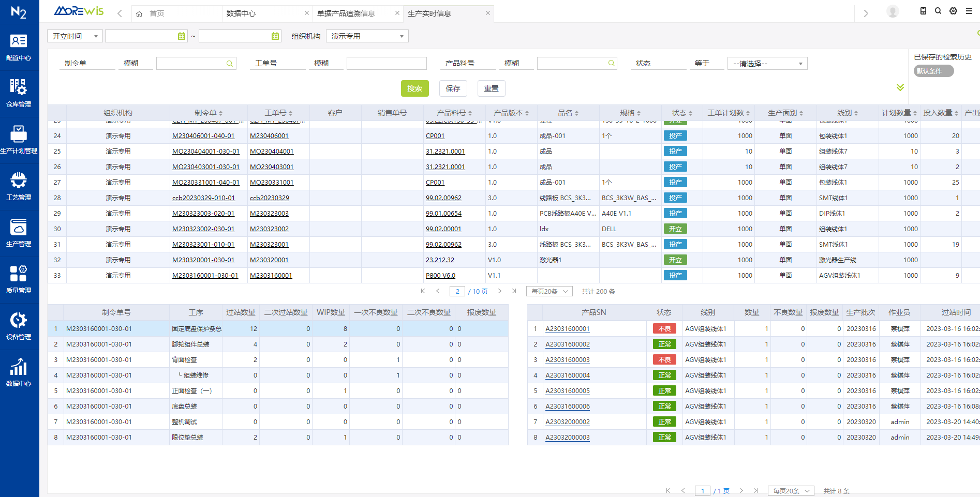
Task: Open the 组织机构 演示专用 dropdown
Action: 367,36
